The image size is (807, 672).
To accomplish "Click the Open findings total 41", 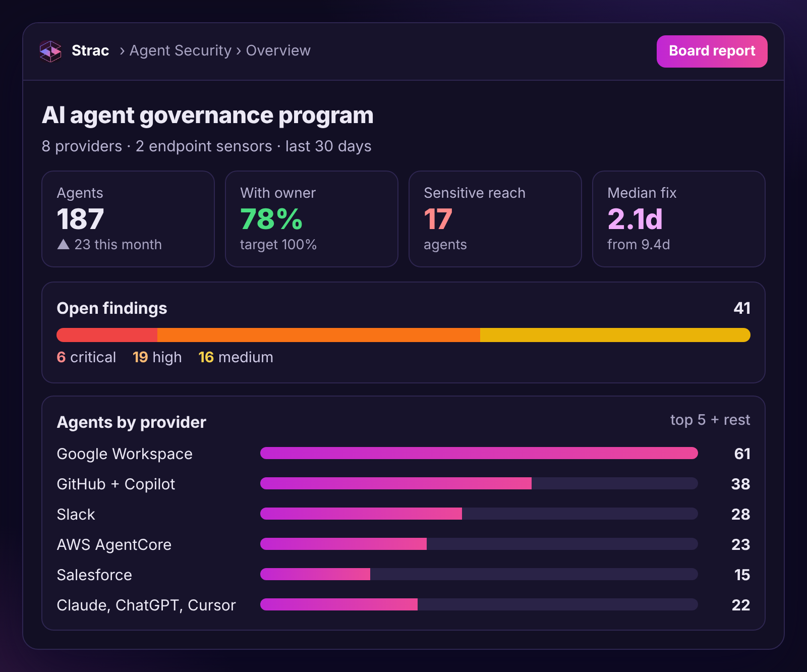I will (742, 308).
